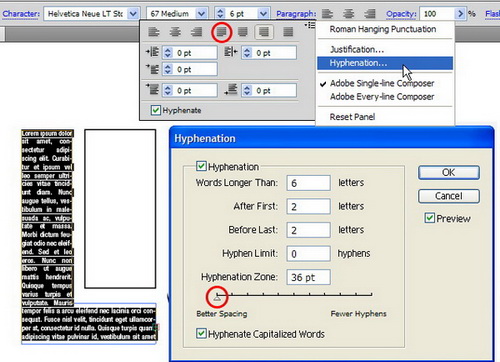Click the right indent 0 pt field
Image resolution: width=500 pixels, height=362 pixels.
point(274,53)
